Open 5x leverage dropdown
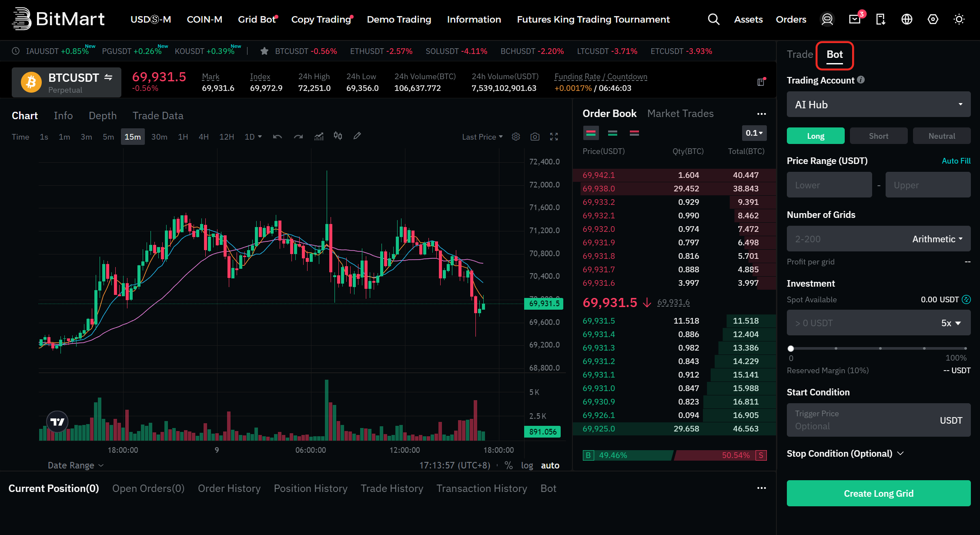 coord(951,323)
